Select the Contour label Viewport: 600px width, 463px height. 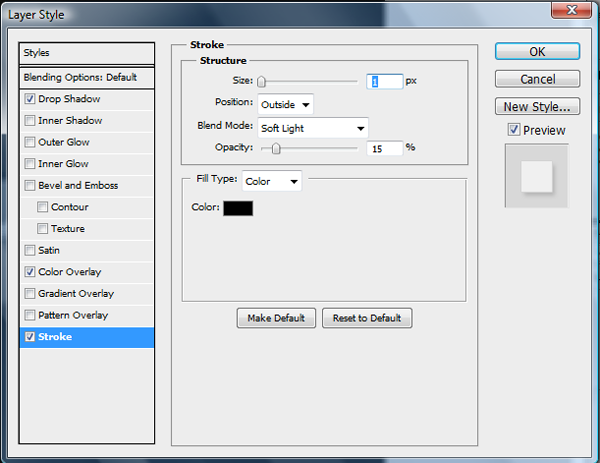(70, 207)
